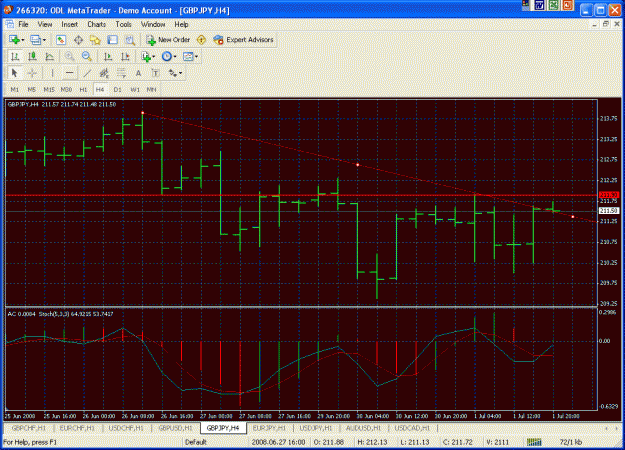Switch to the GBPUSD,H1 chart tab
Image resolution: width=625 pixels, height=450 pixels.
[175, 428]
